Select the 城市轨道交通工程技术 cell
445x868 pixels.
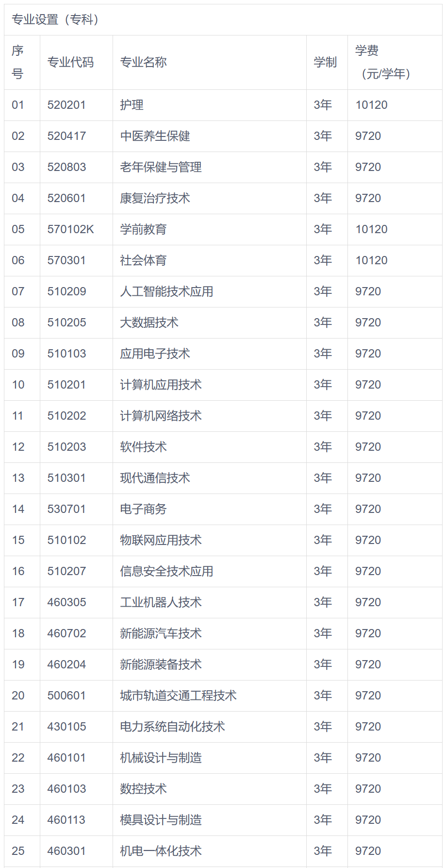(178, 696)
